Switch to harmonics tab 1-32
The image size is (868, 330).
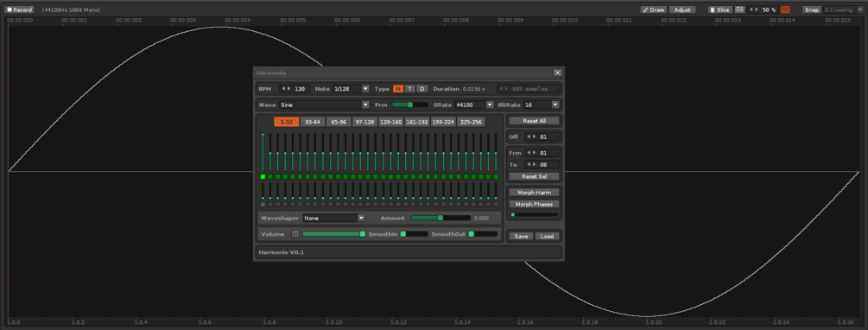pyautogui.click(x=286, y=122)
